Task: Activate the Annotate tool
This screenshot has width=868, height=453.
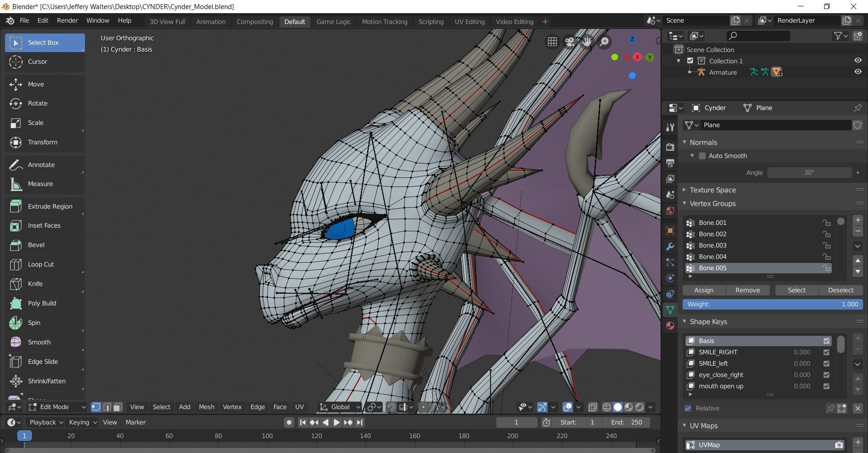Action: pos(45,165)
